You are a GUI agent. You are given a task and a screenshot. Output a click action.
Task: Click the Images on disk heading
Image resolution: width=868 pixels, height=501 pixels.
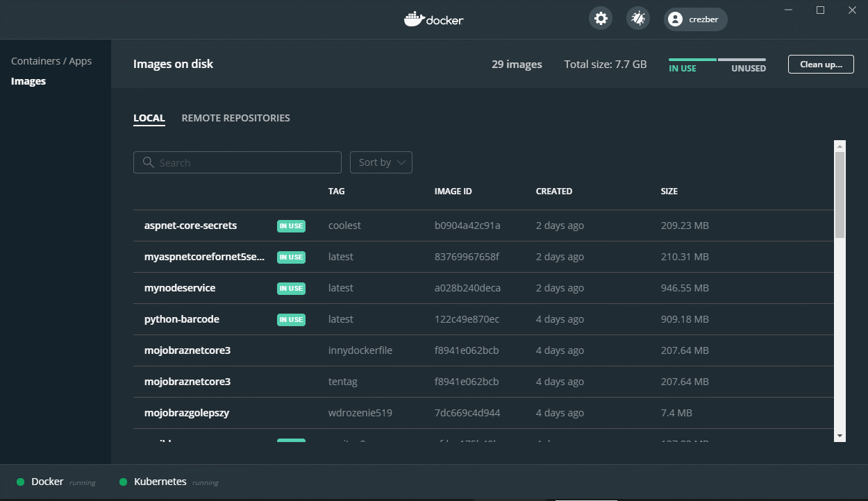tap(173, 64)
